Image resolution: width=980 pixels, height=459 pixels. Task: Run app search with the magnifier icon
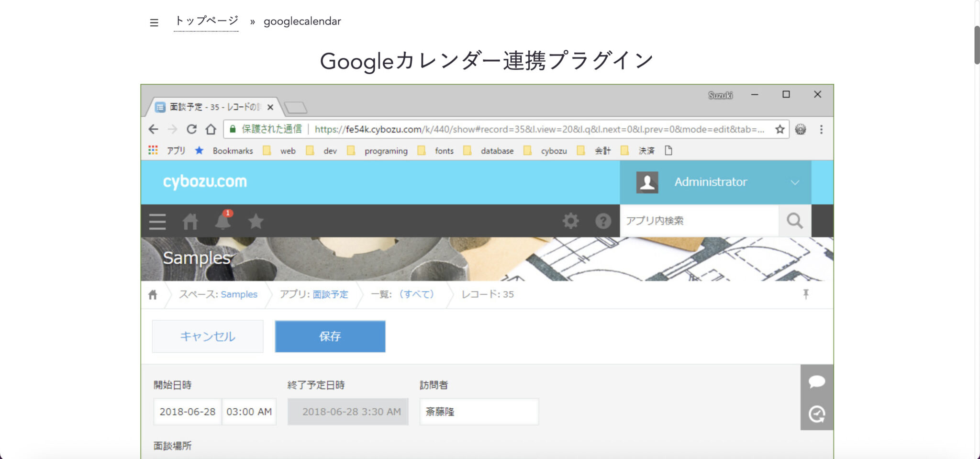(794, 221)
